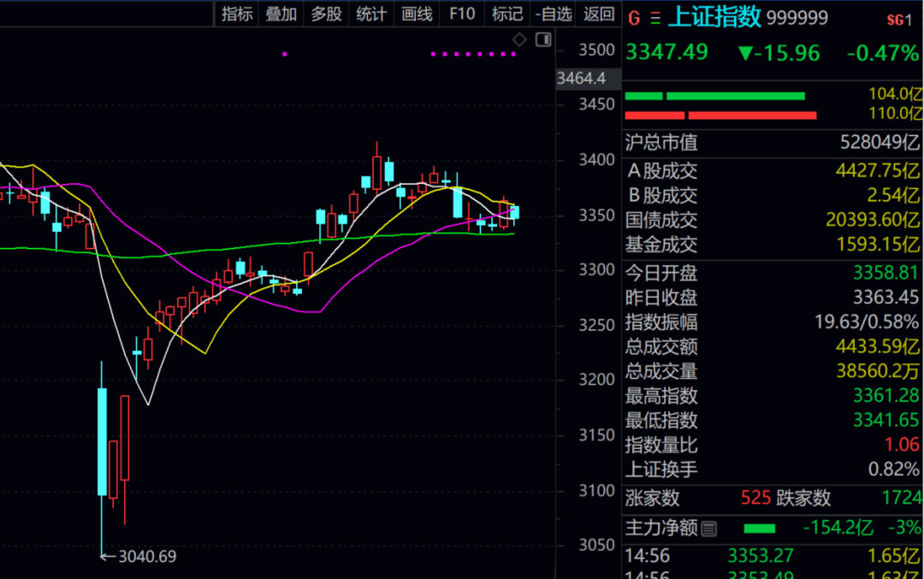Viewport: 924px width, 579px height.
Task: Activate the 画线 drawing tool
Action: (417, 14)
